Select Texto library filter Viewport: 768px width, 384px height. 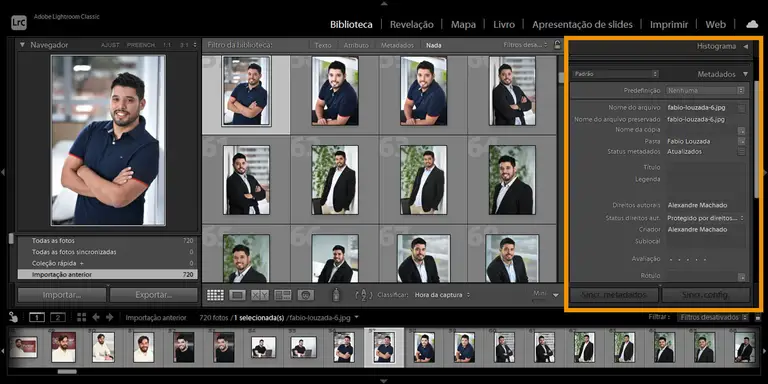(323, 45)
